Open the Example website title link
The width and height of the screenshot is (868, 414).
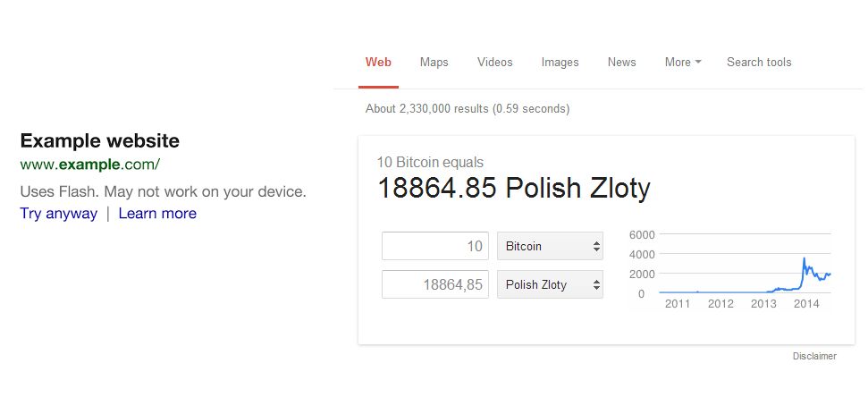tap(99, 141)
